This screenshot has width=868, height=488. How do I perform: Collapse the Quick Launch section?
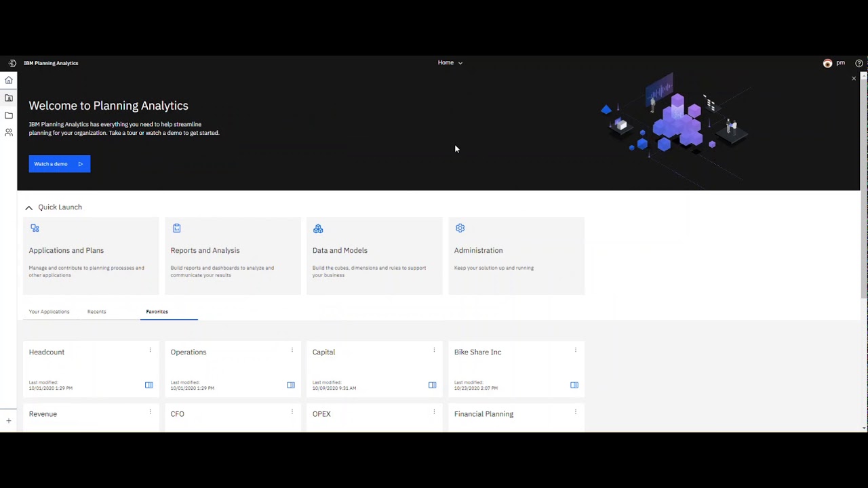(x=28, y=208)
